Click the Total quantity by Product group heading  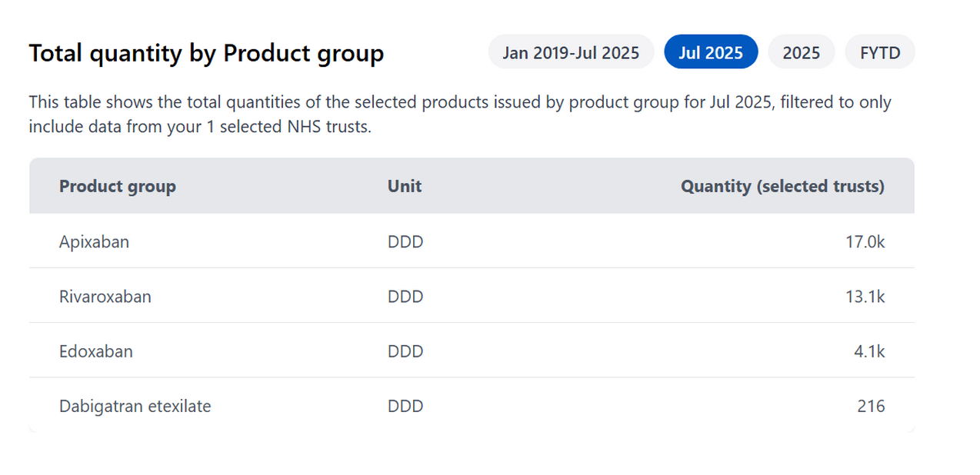[206, 53]
